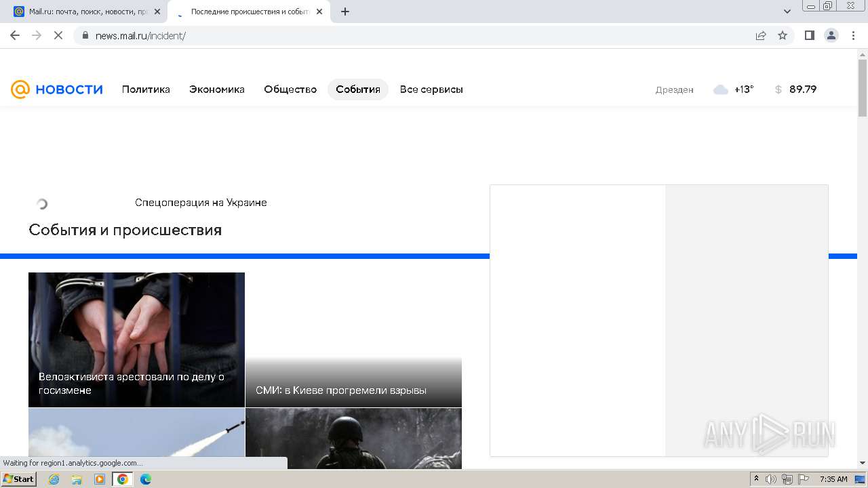
Task: Close the Последние происшествия tab
Action: coord(319,12)
